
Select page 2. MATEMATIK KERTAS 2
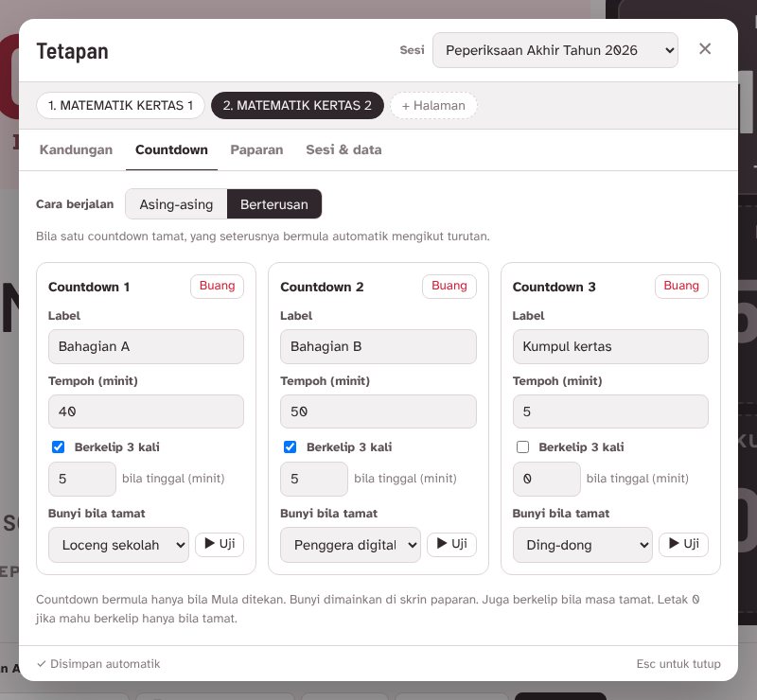click(297, 105)
